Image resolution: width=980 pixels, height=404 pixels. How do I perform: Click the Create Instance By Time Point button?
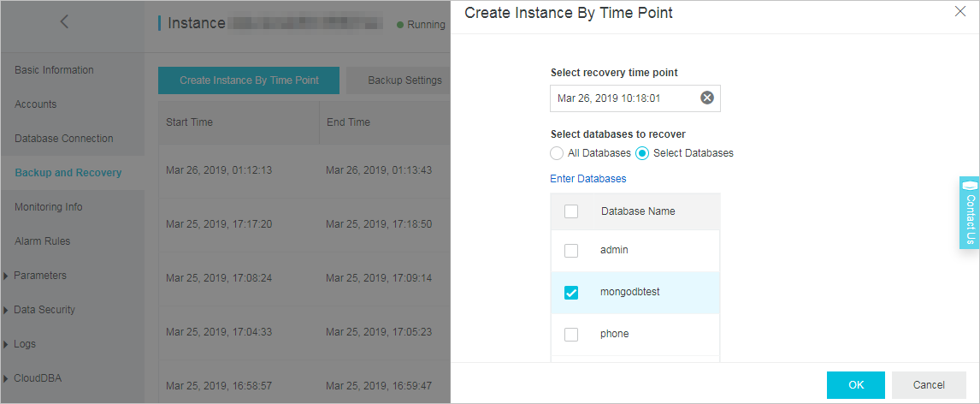point(249,80)
